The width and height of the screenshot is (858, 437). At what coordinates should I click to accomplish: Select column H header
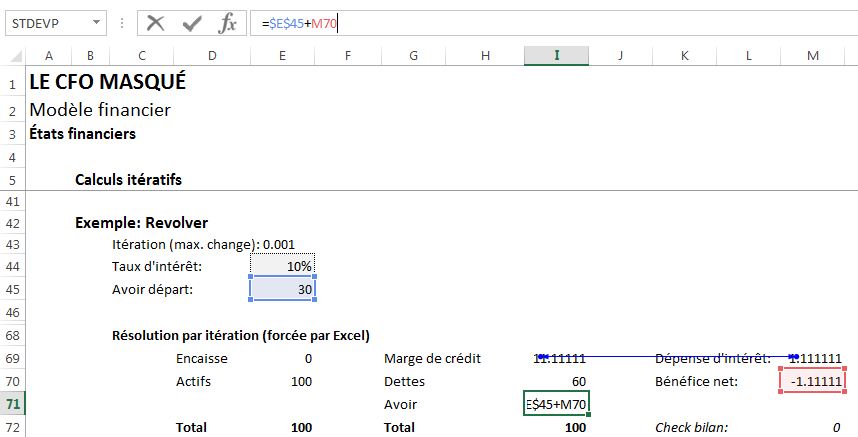[485, 55]
